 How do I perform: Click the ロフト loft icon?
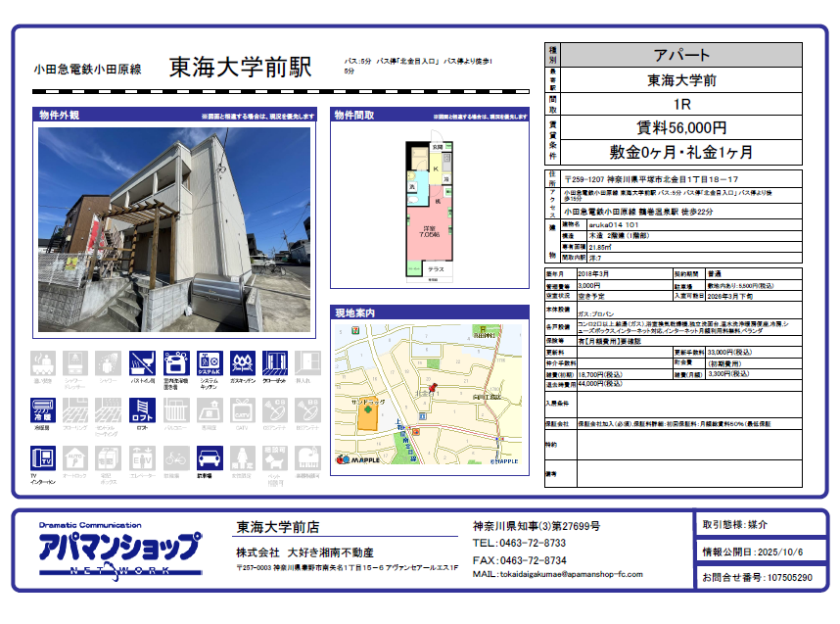pyautogui.click(x=143, y=411)
